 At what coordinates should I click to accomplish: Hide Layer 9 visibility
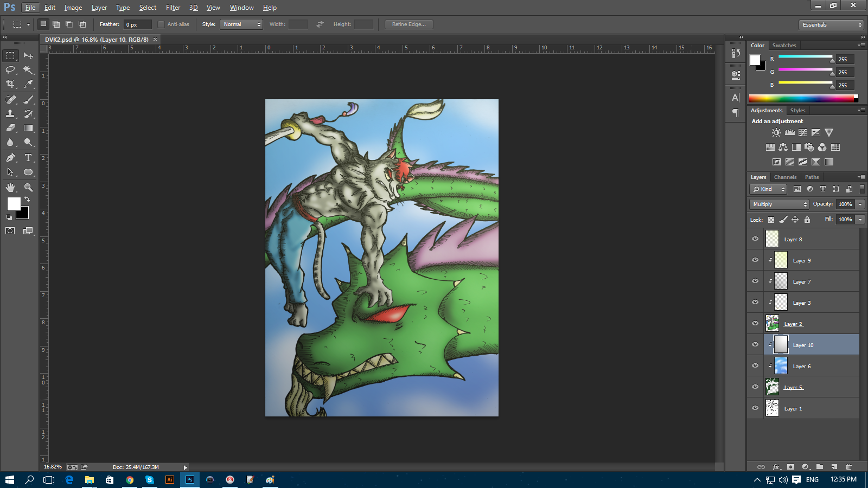click(x=755, y=260)
